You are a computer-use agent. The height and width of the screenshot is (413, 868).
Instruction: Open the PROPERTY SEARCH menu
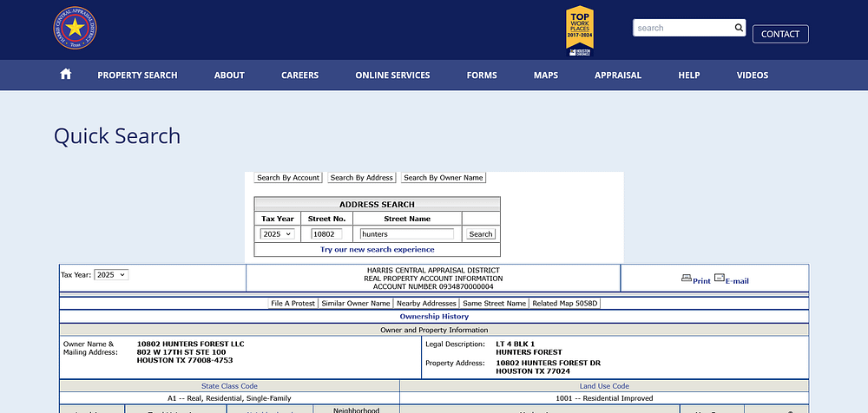click(x=137, y=75)
